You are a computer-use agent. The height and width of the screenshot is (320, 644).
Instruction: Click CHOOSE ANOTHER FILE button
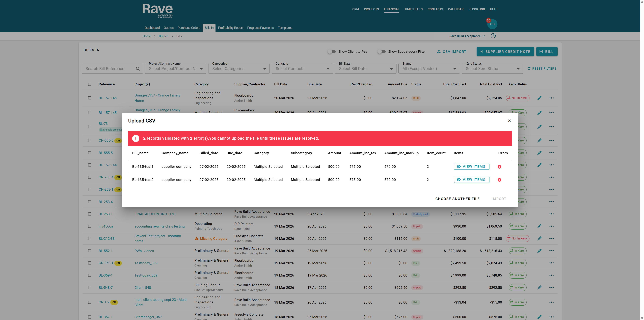point(457,199)
